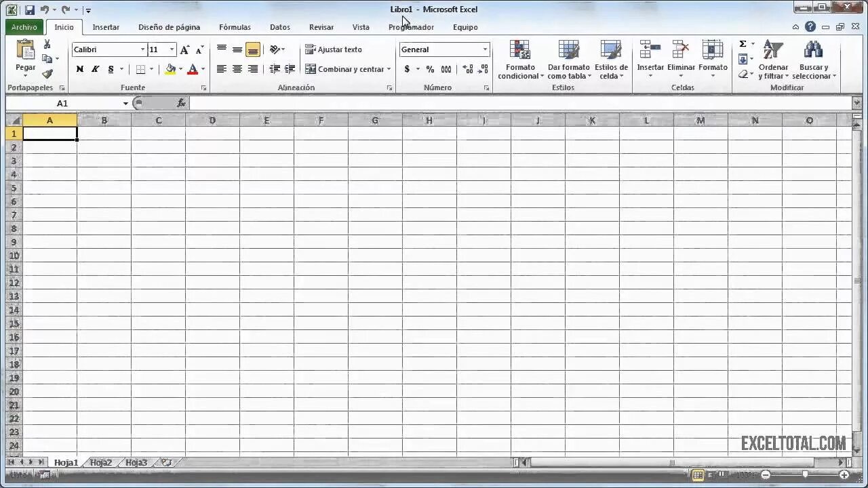The width and height of the screenshot is (868, 488).
Task: Align cell text to the right
Action: pyautogui.click(x=253, y=69)
